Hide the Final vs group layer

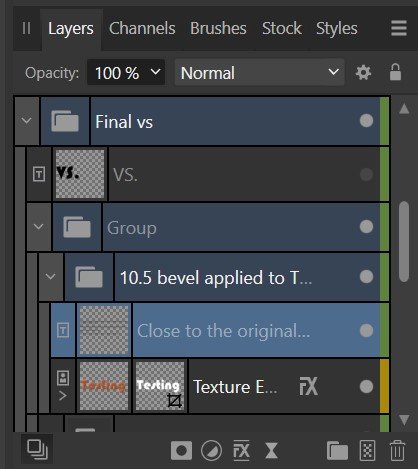366,121
